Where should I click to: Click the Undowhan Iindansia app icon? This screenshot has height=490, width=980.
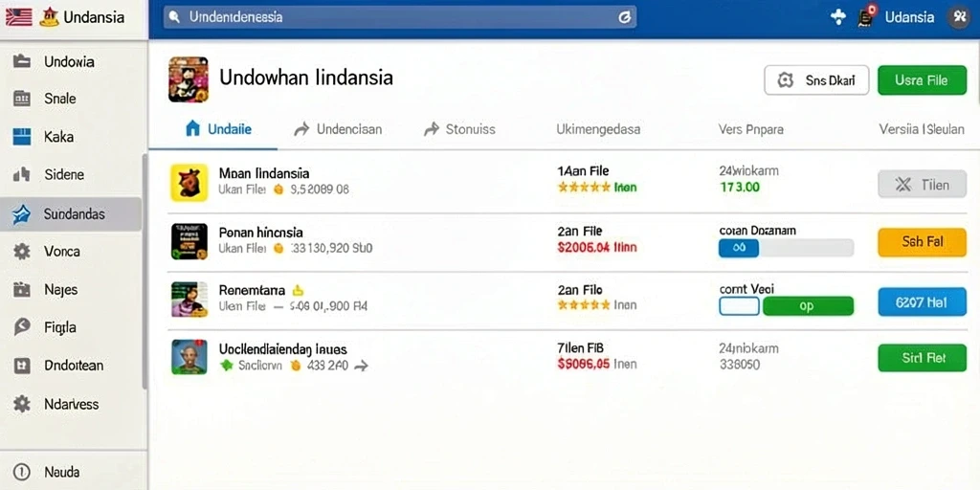189,79
